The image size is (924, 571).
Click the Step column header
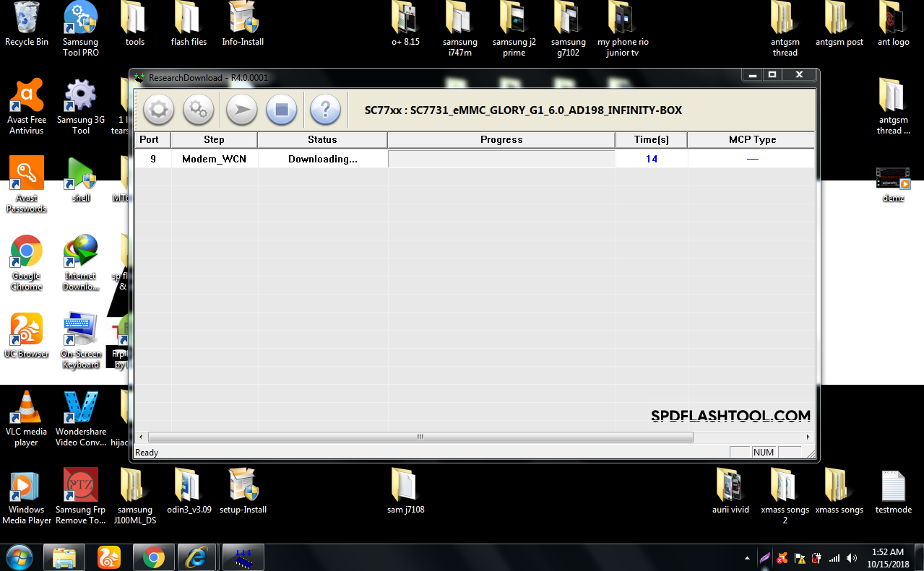point(214,139)
